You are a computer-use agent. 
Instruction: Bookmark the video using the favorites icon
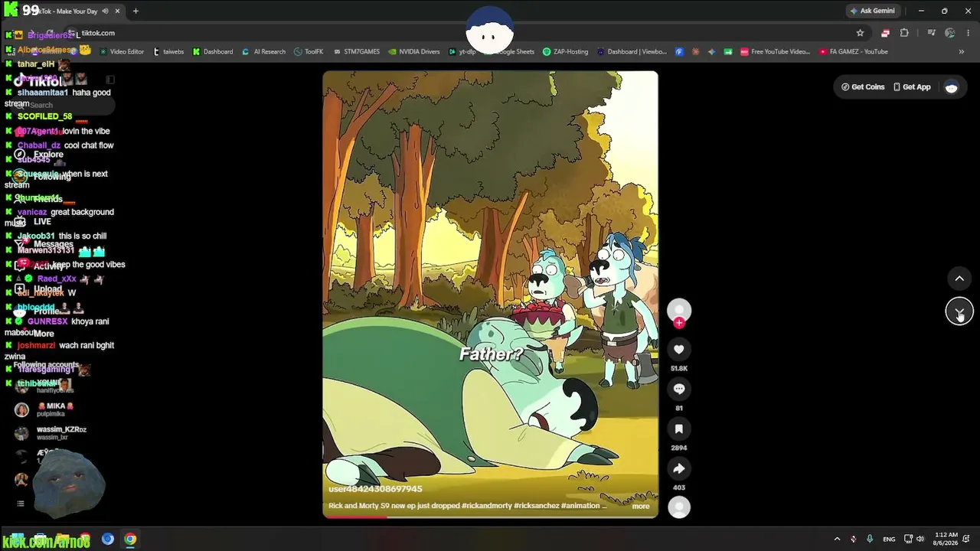678,429
